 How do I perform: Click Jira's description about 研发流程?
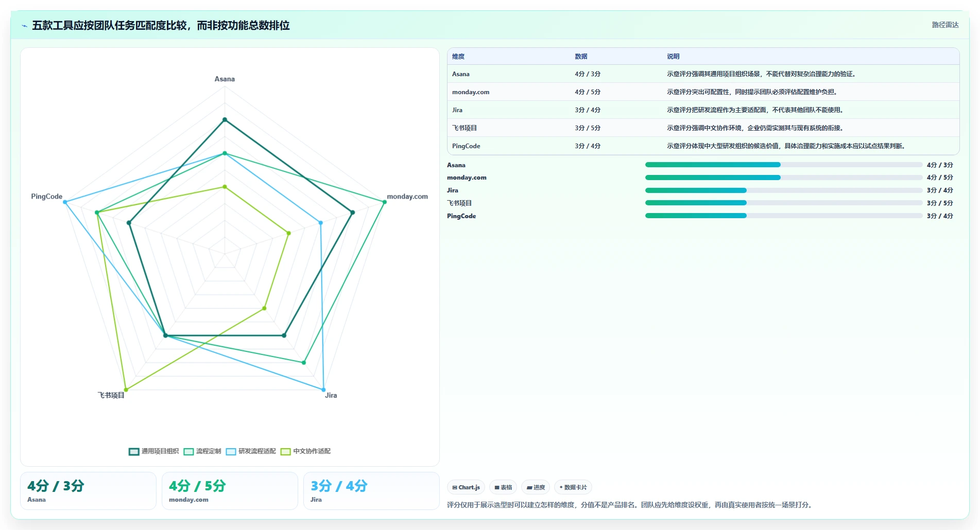click(755, 110)
